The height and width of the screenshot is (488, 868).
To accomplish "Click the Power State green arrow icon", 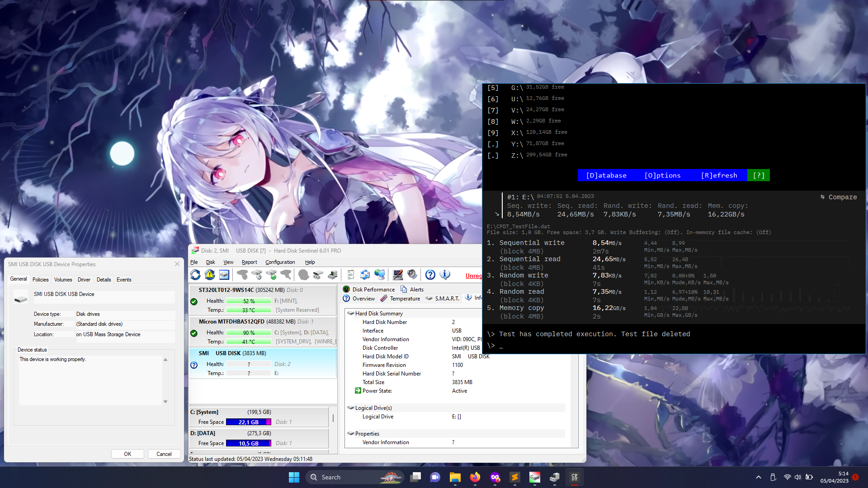I will 358,390.
